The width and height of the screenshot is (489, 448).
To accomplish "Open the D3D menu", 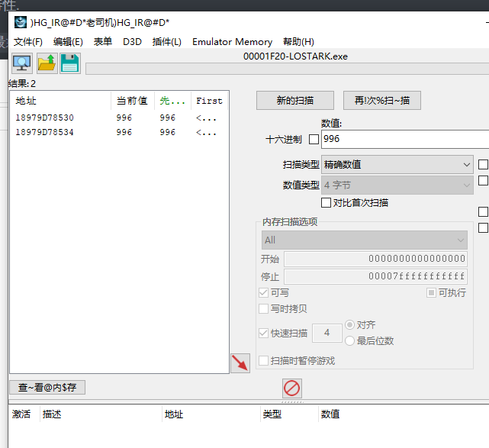I will [132, 42].
